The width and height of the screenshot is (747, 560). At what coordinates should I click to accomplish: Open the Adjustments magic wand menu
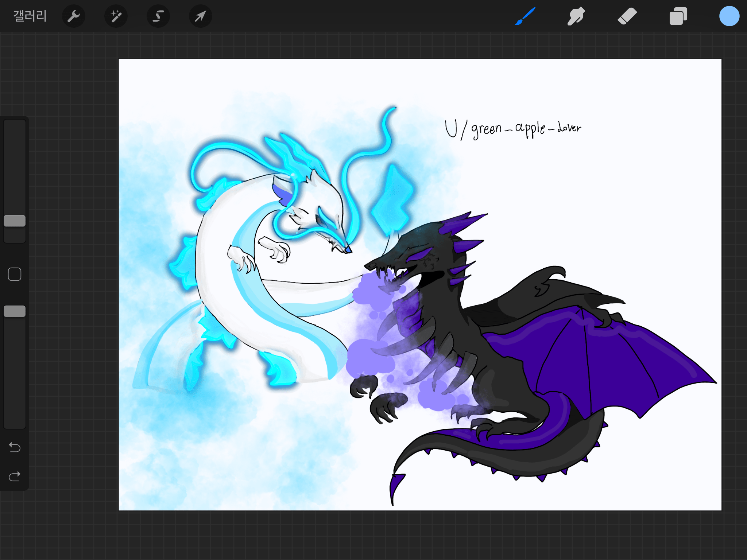coord(116,16)
